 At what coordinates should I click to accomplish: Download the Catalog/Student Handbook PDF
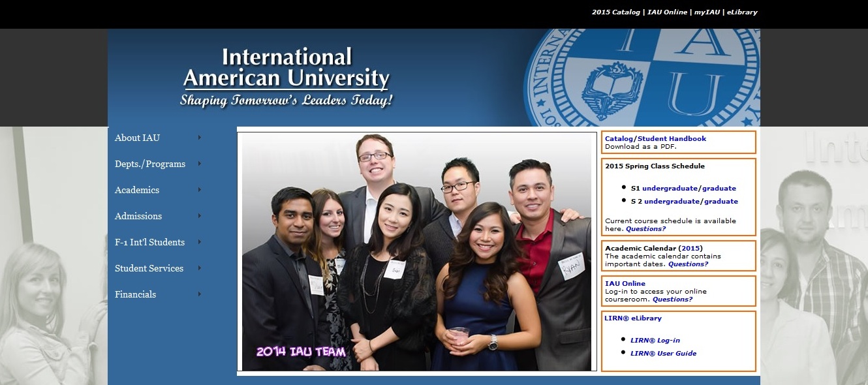655,138
